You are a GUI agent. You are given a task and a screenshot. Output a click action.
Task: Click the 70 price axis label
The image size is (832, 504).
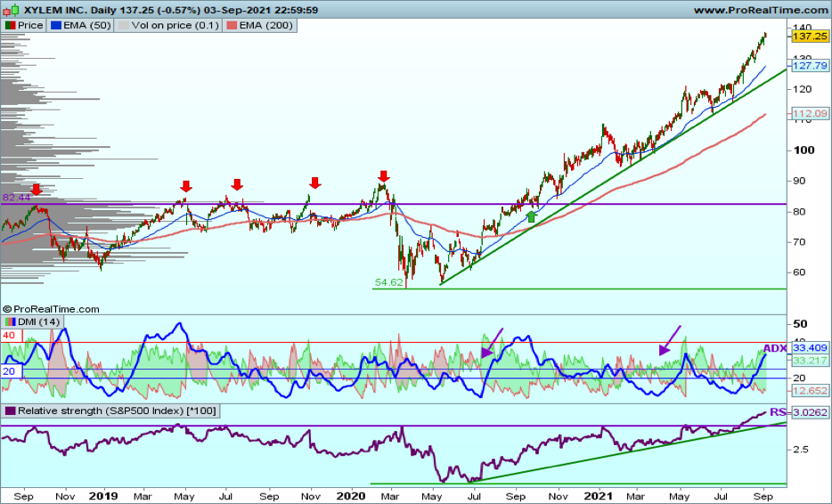[798, 242]
